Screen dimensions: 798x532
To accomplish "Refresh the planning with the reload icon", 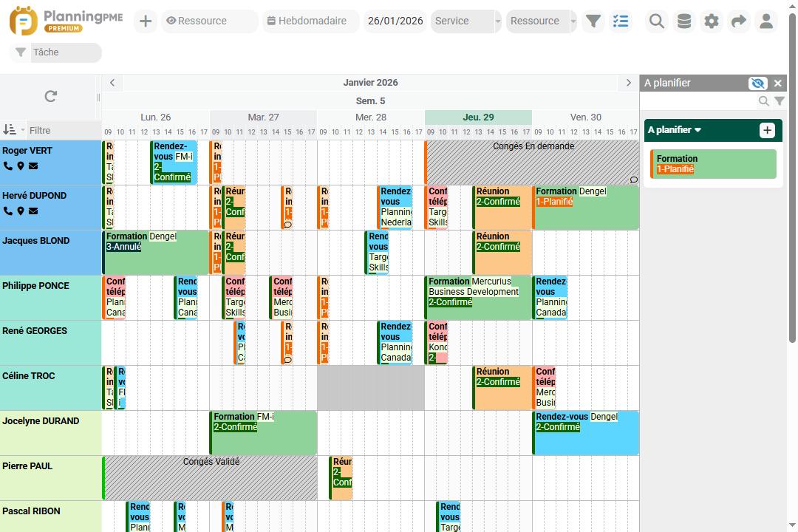I will pos(50,96).
